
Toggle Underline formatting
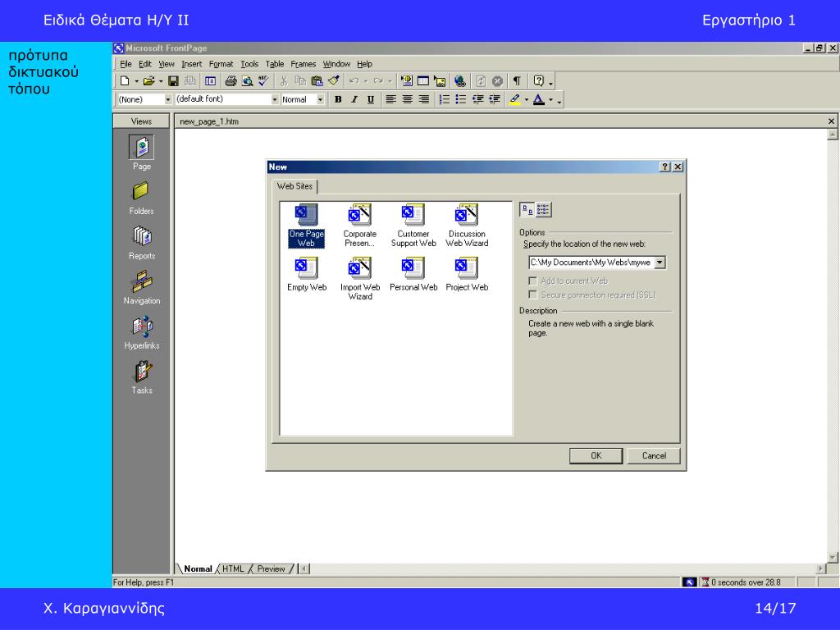click(370, 99)
